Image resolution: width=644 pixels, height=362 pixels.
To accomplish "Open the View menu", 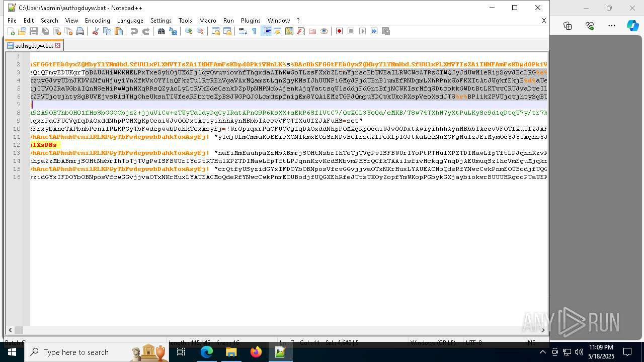I will point(71,21).
